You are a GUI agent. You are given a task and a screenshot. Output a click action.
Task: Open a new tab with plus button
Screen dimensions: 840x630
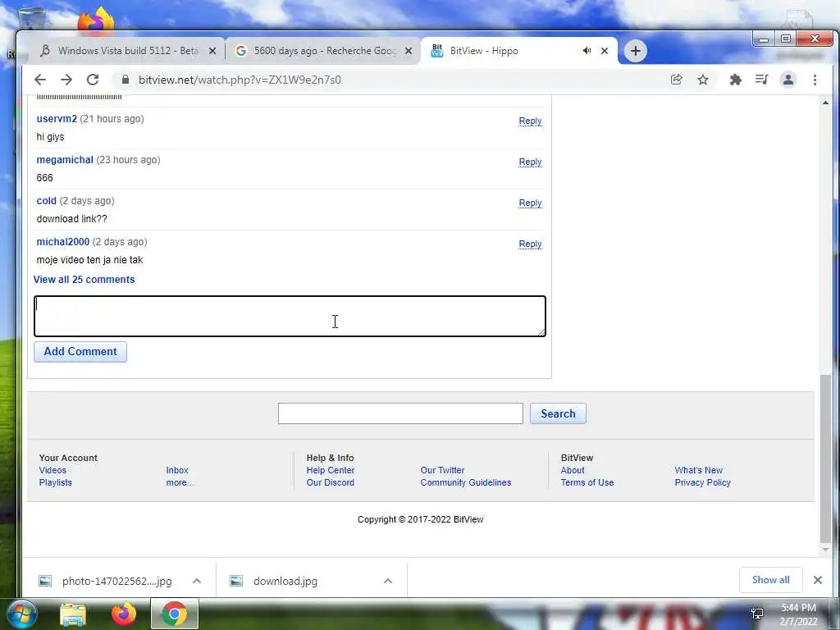point(636,51)
